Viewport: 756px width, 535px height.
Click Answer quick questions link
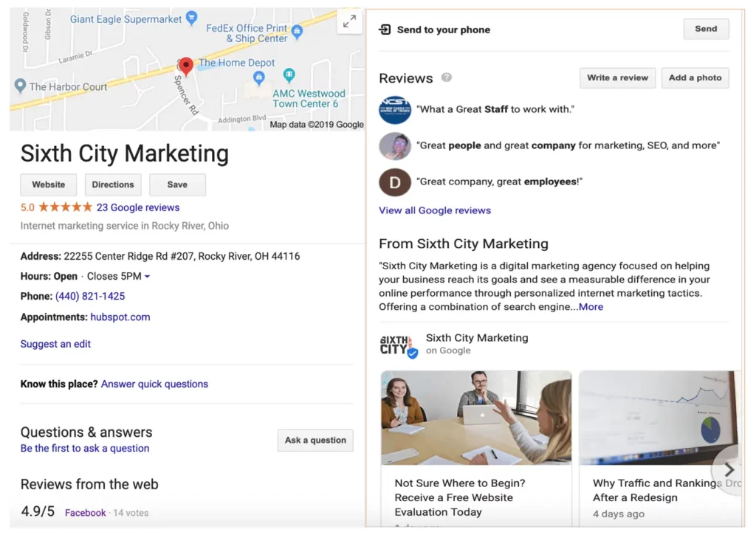[x=154, y=384]
